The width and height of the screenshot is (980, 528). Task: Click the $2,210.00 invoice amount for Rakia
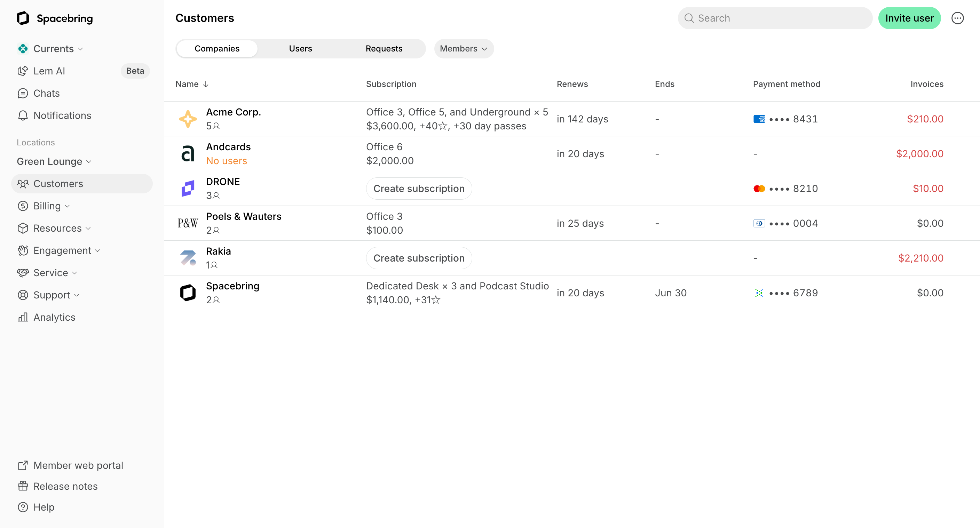[920, 258]
